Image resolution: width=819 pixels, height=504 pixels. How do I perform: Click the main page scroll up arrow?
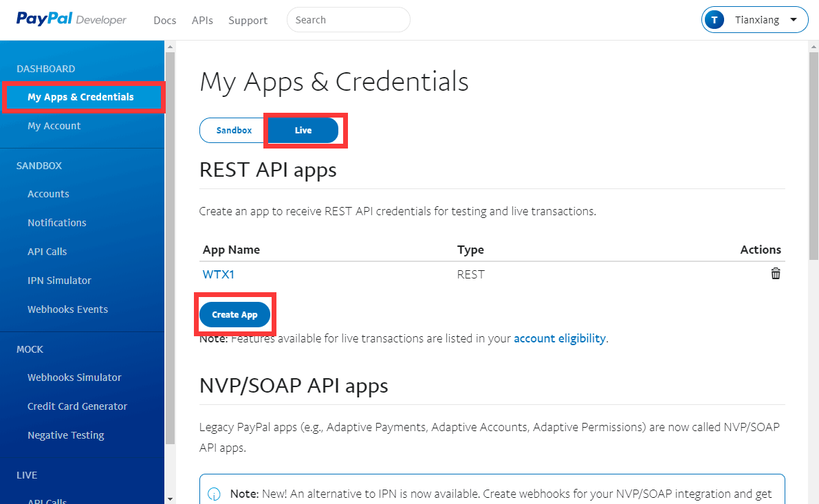[x=813, y=47]
